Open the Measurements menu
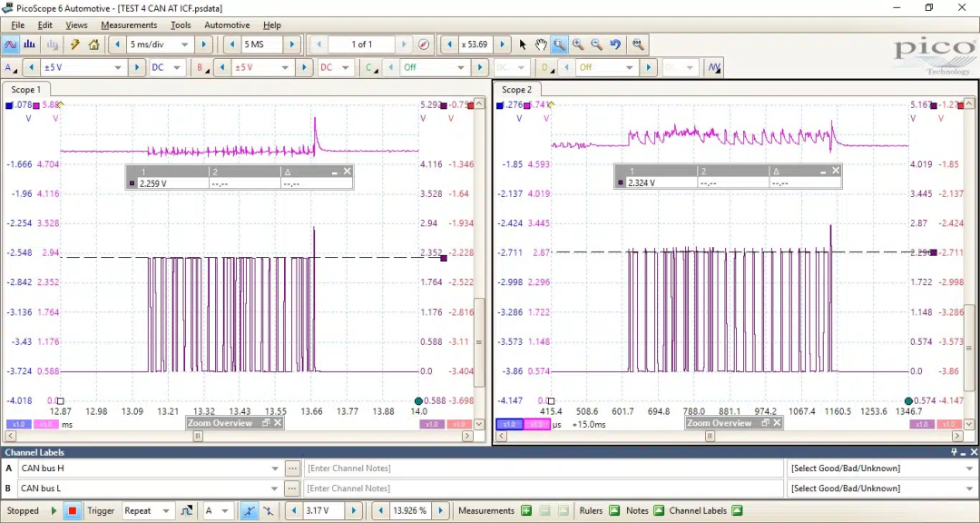The width and height of the screenshot is (980, 523). point(129,25)
